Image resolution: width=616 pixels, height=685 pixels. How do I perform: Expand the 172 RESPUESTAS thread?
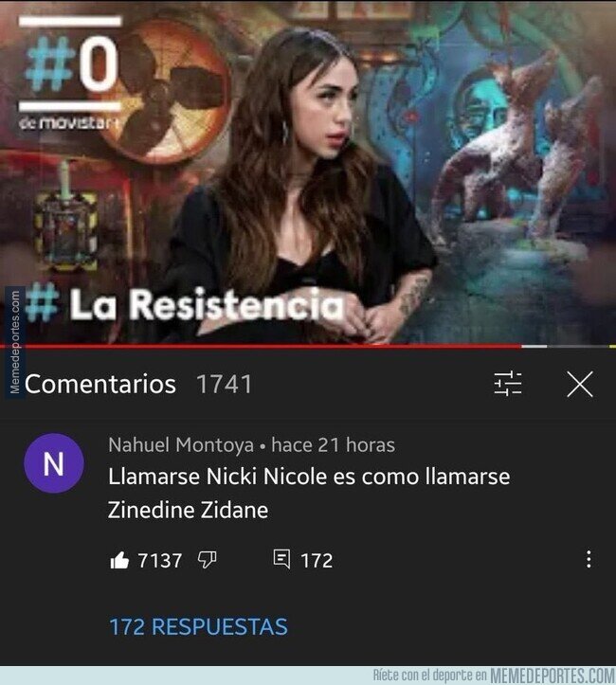click(198, 626)
